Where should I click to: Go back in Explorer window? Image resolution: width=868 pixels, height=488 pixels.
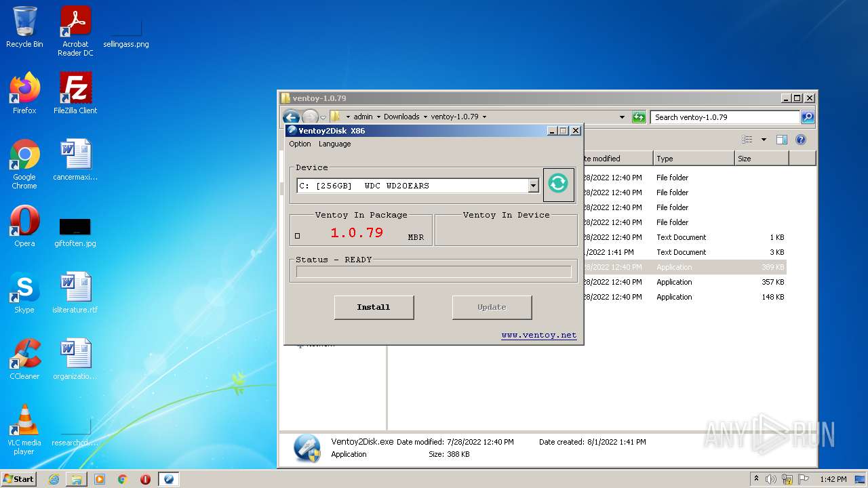tap(291, 117)
